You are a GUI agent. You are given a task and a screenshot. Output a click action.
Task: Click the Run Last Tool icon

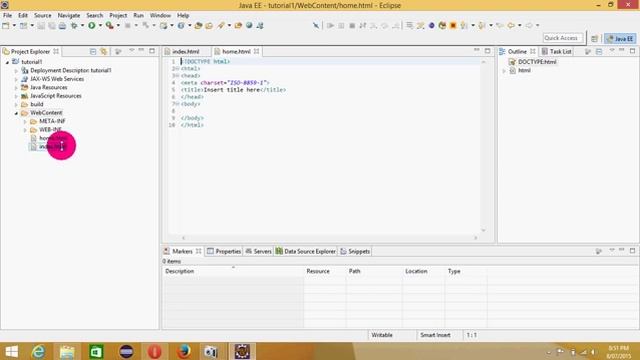[x=109, y=26]
